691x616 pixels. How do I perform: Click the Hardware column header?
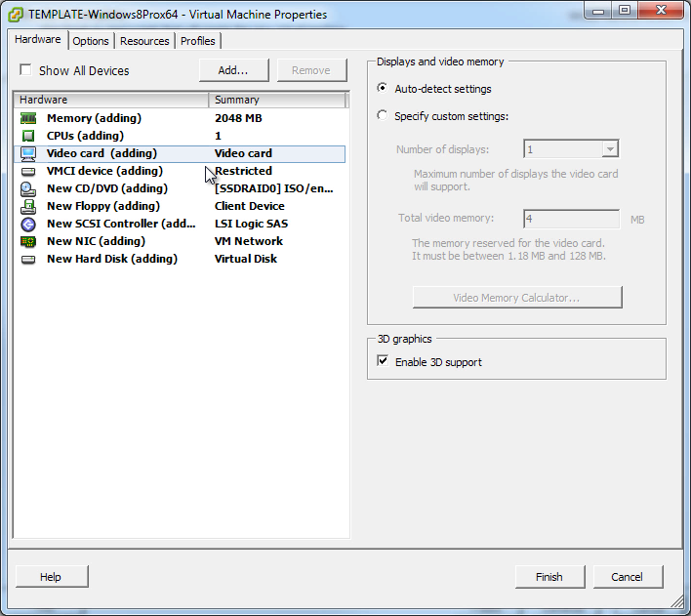click(111, 100)
